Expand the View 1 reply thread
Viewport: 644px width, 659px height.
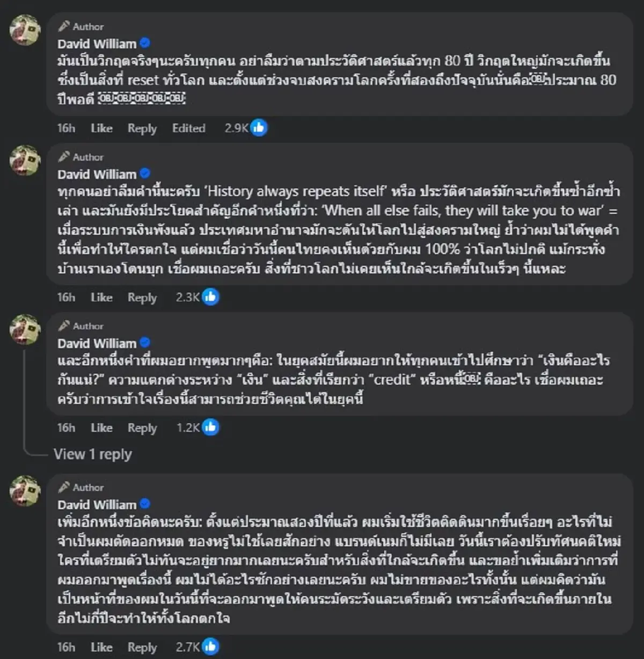[x=93, y=454]
